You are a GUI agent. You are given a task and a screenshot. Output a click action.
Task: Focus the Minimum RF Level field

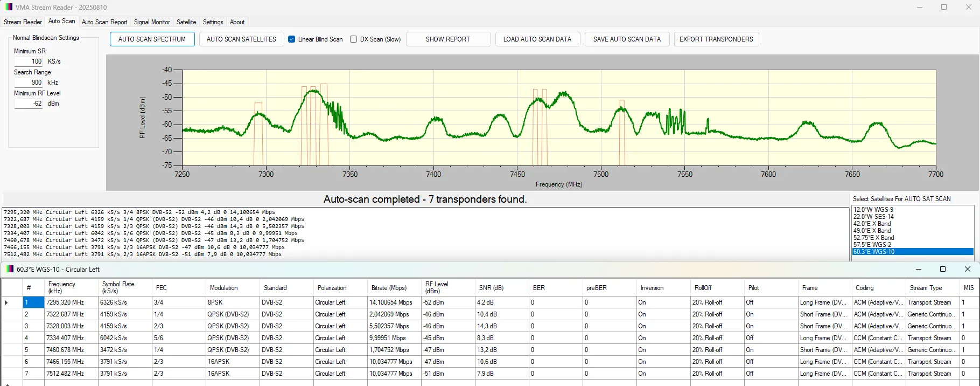29,104
